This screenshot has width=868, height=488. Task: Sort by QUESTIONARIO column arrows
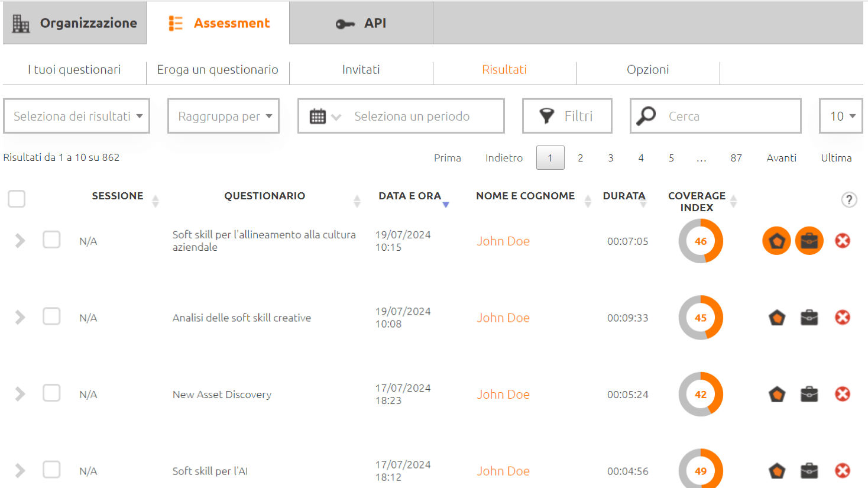[357, 201]
